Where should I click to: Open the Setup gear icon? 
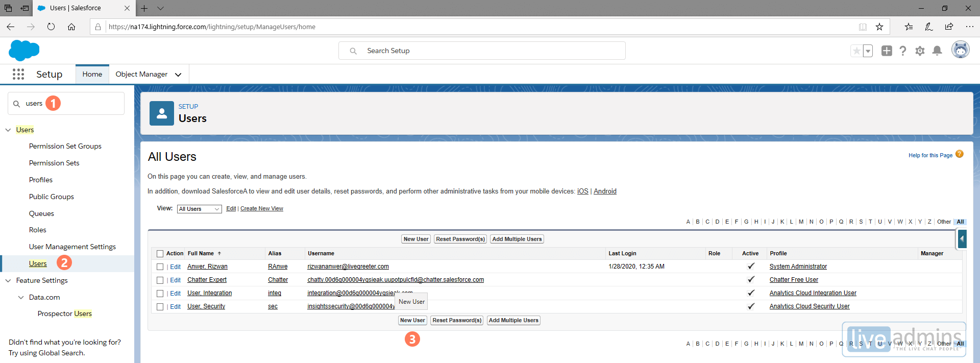pos(920,51)
